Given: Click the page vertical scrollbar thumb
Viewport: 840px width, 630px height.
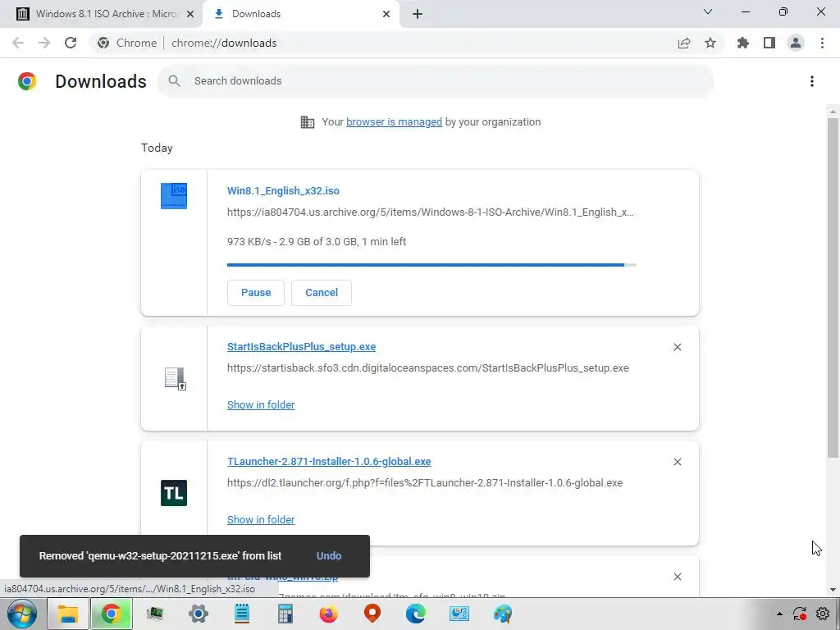Looking at the screenshot, I should pos(833,288).
